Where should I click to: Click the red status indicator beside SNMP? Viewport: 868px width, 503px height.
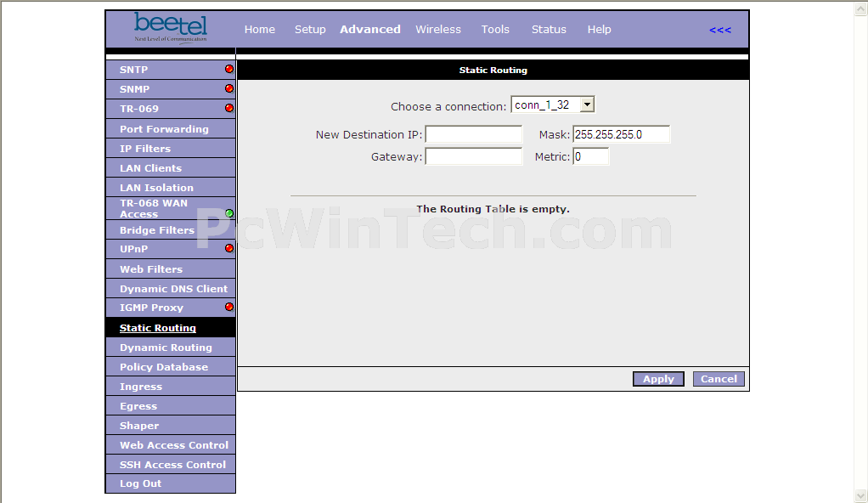coord(229,88)
